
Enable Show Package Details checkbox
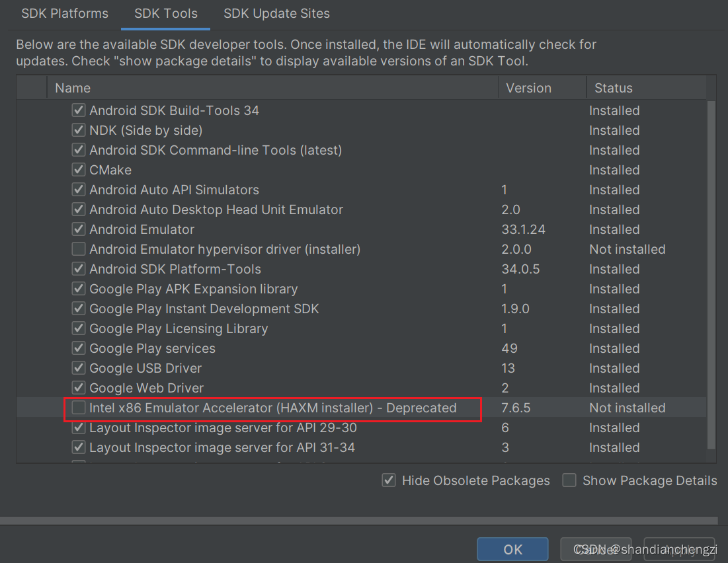[569, 480]
